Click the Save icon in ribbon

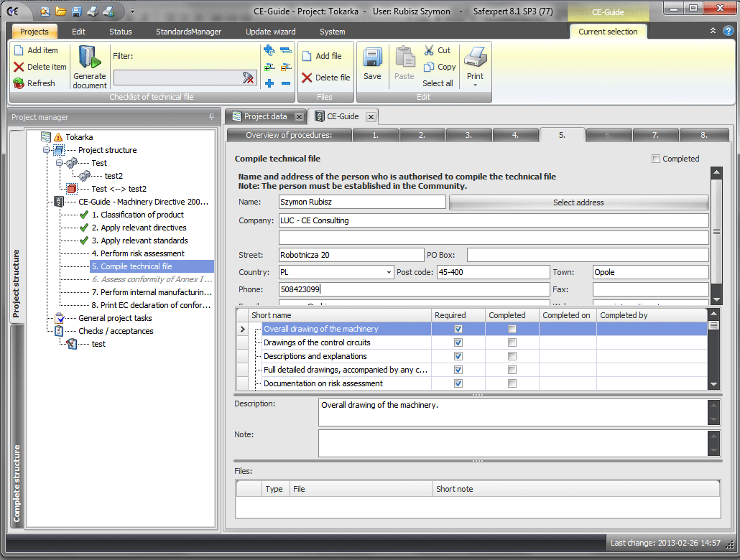point(372,58)
